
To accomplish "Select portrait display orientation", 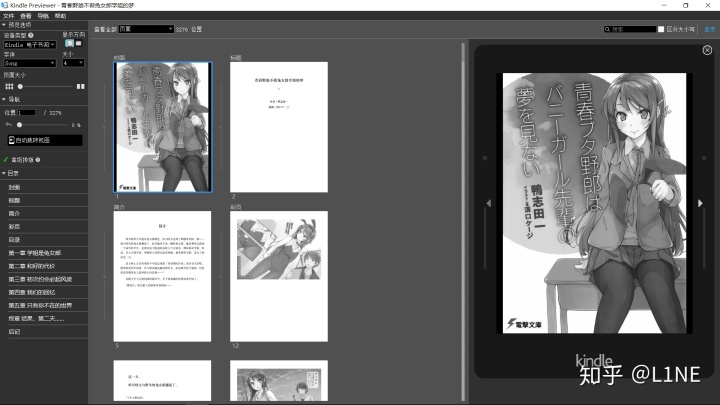I will coord(69,43).
